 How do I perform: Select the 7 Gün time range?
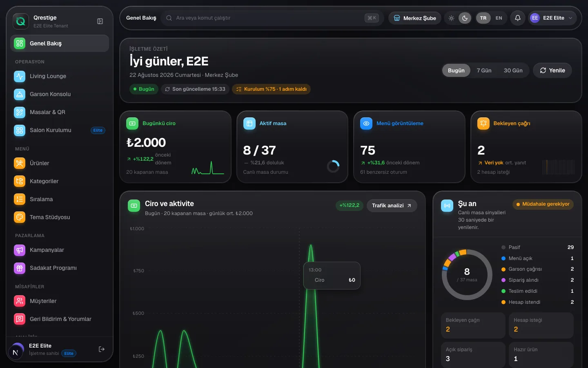[484, 70]
